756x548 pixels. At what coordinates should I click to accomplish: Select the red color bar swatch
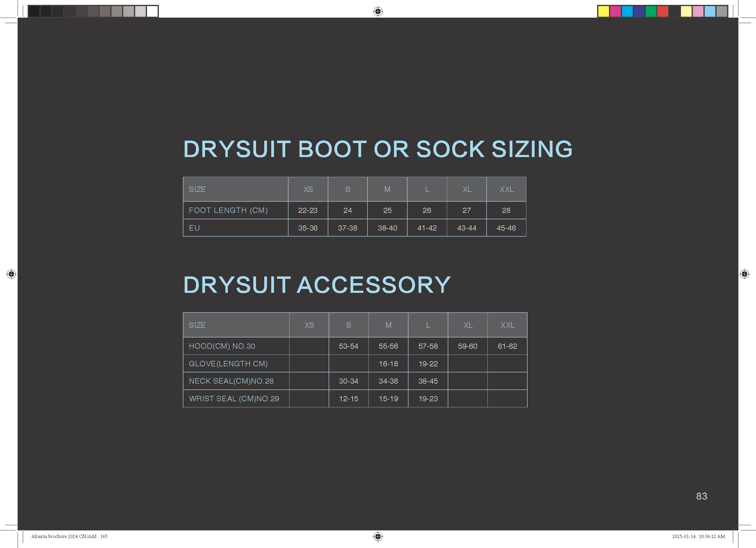click(663, 11)
